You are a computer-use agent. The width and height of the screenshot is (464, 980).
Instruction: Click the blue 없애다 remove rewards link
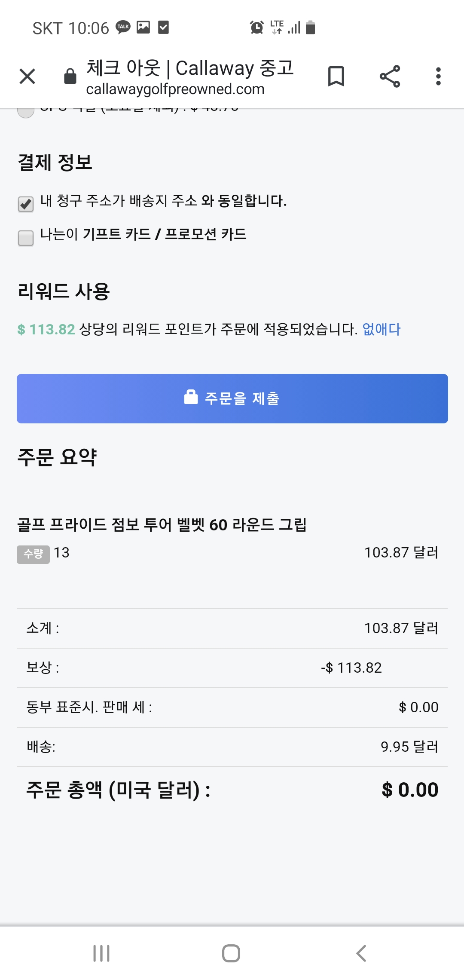(x=382, y=329)
